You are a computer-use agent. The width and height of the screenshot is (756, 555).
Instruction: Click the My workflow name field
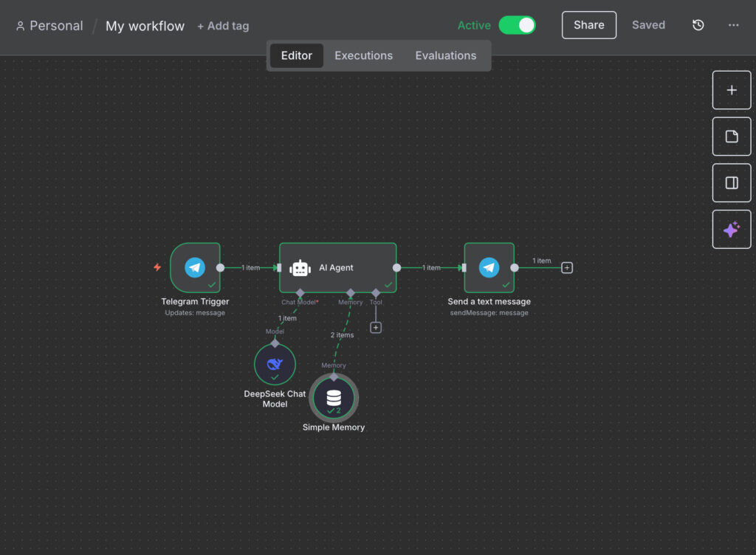145,26
